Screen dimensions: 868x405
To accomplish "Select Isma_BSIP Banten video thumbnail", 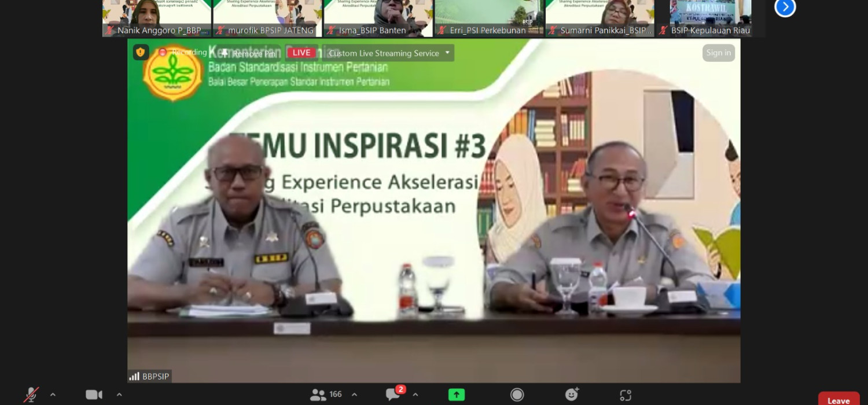I will (x=378, y=17).
